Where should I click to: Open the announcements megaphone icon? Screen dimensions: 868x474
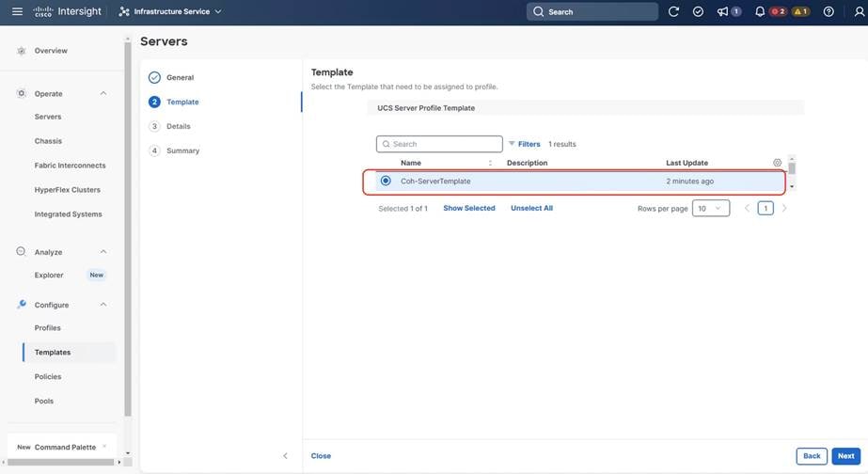[x=722, y=11]
